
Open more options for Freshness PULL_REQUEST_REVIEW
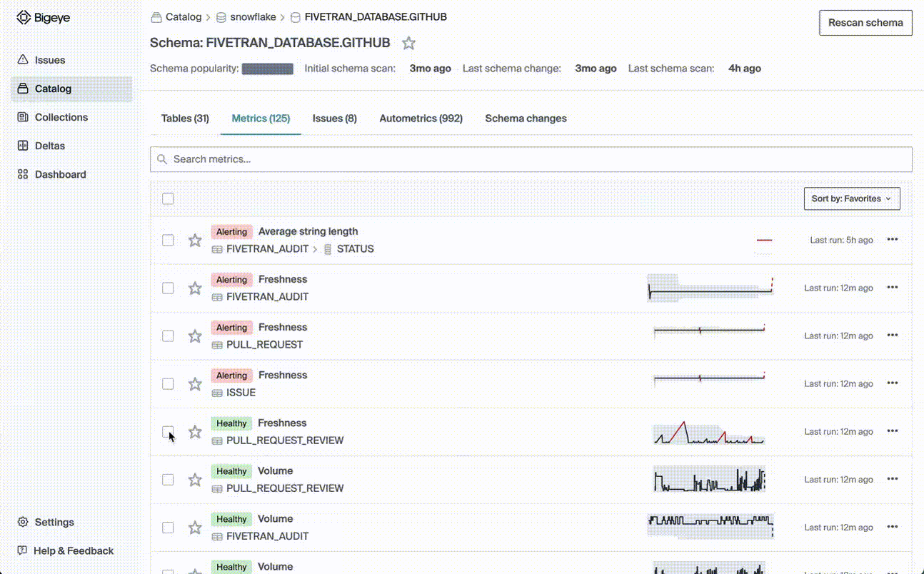(x=893, y=431)
